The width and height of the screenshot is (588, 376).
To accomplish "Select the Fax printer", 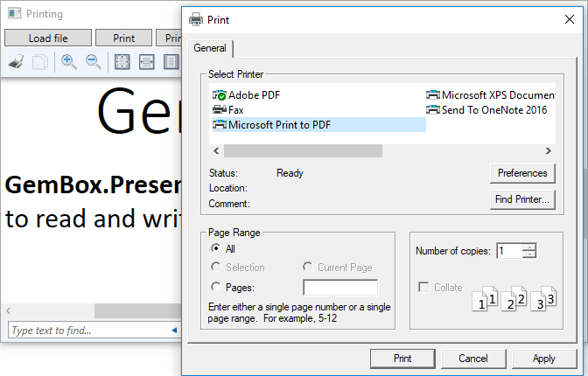I will [x=235, y=110].
